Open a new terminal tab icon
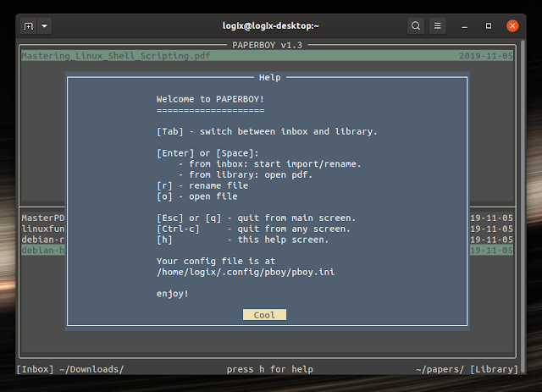Viewport: 542px width, 392px height. click(x=28, y=26)
